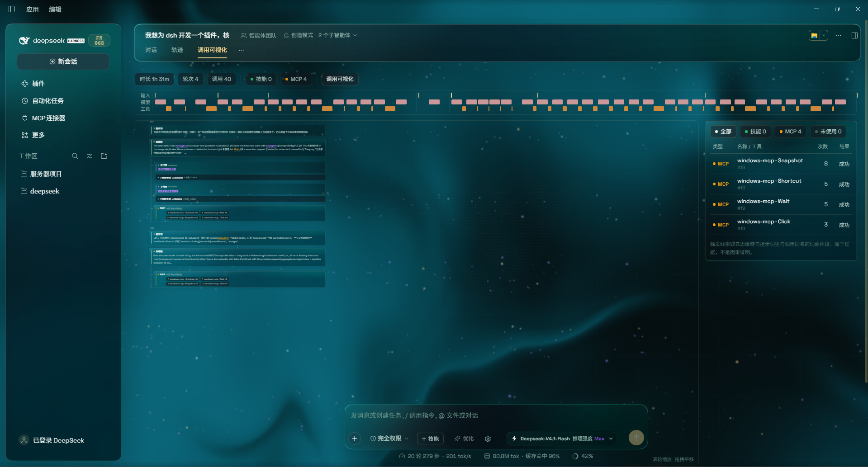Search the workspace with the magnifier icon
This screenshot has height=467, width=868.
75,156
